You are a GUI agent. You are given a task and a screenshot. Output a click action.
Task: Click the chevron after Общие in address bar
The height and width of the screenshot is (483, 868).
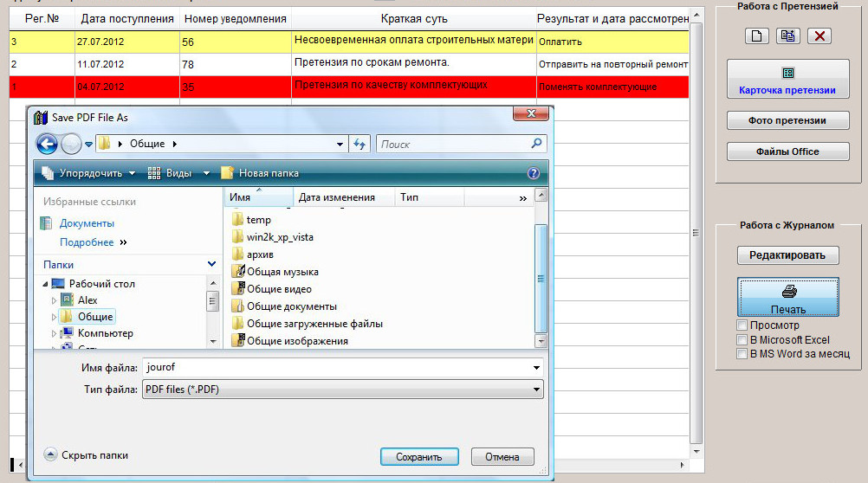click(175, 144)
